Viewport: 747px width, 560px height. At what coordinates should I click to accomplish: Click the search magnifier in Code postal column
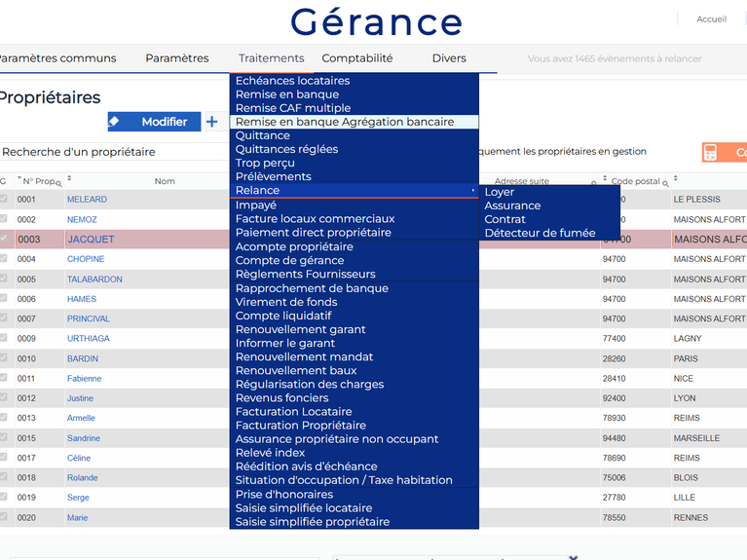tap(665, 182)
